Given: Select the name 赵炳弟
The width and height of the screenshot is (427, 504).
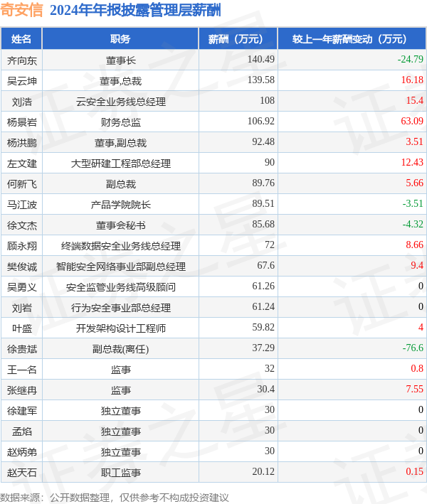Looking at the screenshot, I should point(22,451).
